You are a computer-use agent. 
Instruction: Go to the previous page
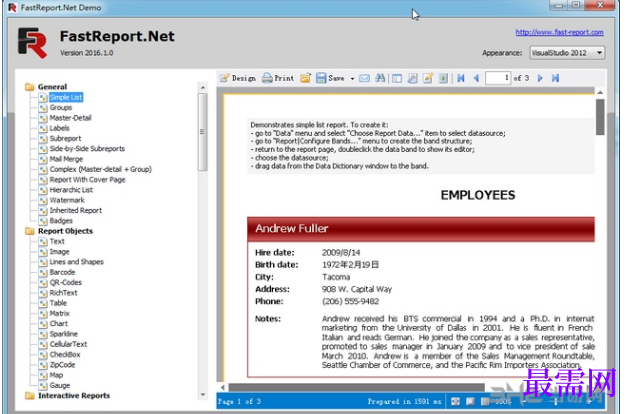pyautogui.click(x=476, y=78)
